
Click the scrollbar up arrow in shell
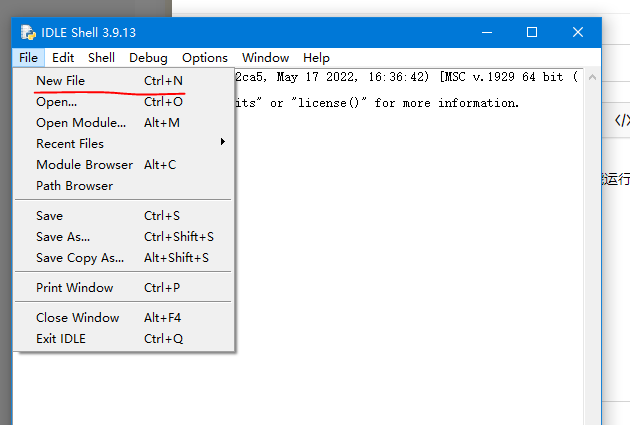point(592,77)
